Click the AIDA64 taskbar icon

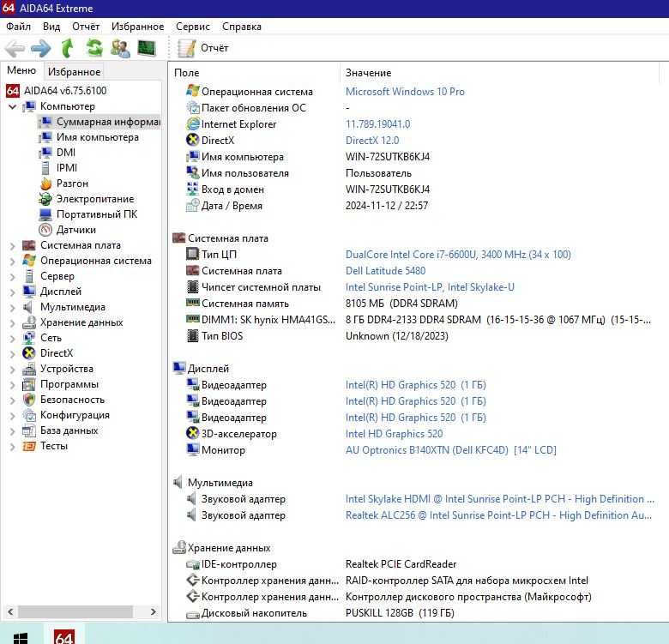click(64, 636)
